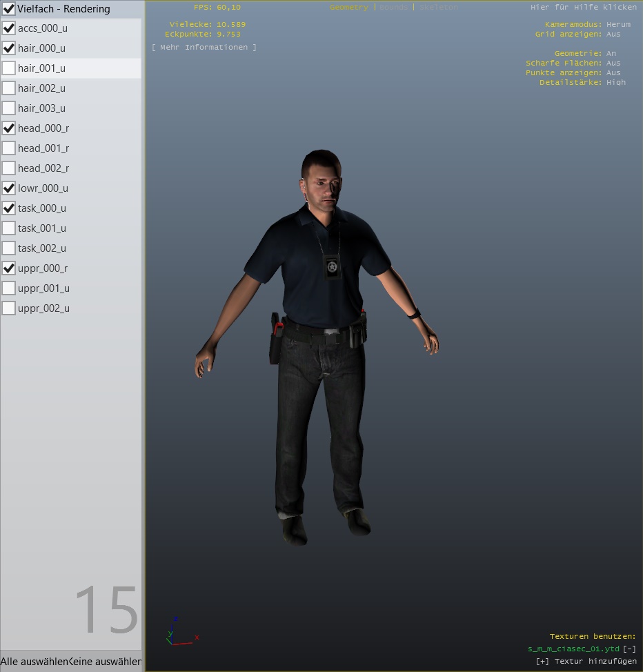Toggle the Vielfach - Rendering checkbox

(x=9, y=9)
